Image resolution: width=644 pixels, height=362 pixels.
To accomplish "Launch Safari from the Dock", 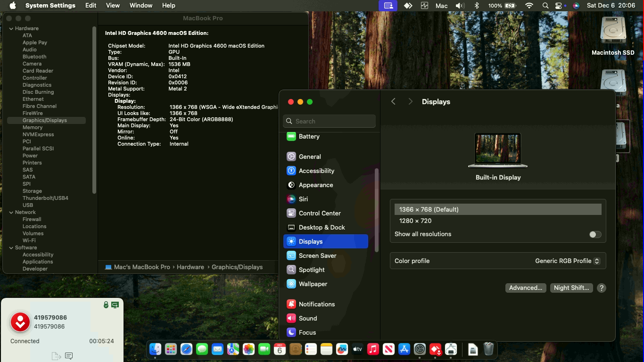I will (186, 349).
